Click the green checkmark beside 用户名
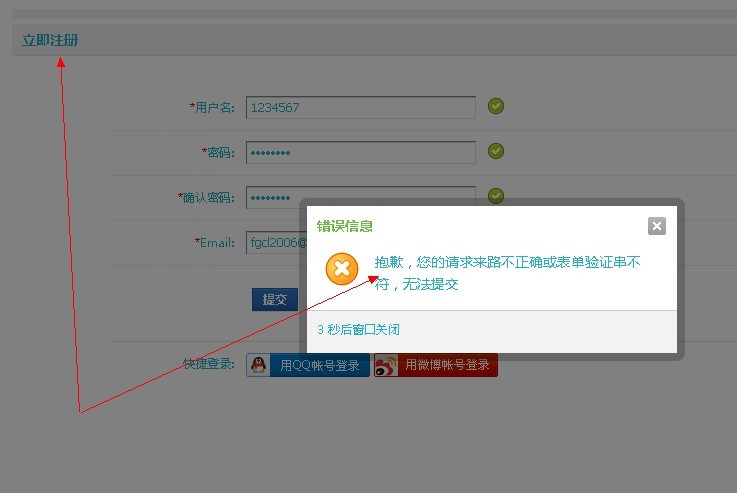Image resolution: width=737 pixels, height=493 pixels. [495, 106]
